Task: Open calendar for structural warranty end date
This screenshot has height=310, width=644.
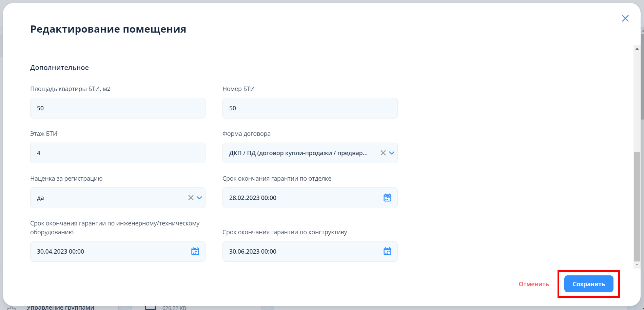Action: point(387,251)
